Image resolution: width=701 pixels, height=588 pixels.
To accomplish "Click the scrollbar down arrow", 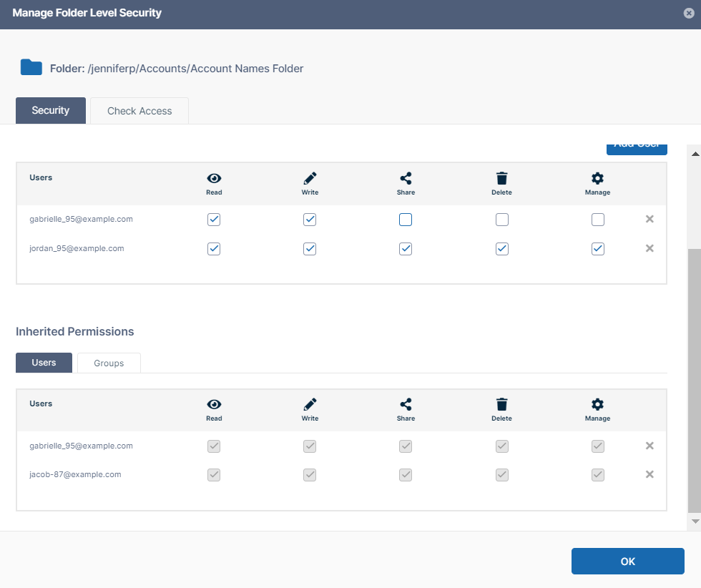I will 695,521.
